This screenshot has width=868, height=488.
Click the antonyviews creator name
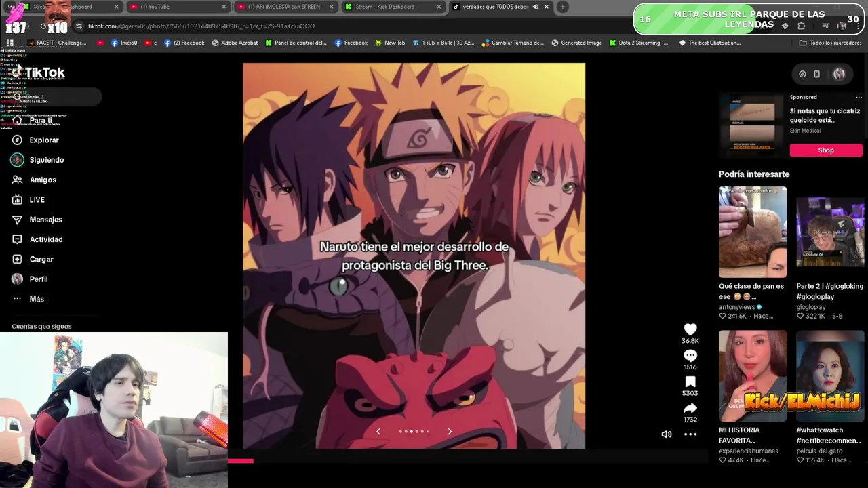pyautogui.click(x=737, y=307)
